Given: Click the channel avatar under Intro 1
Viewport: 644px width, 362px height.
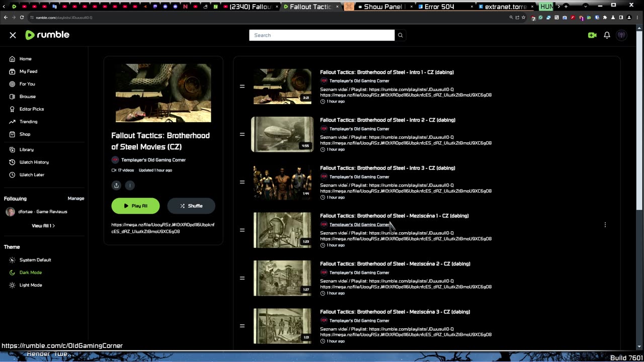Looking at the screenshot, I should (x=324, y=81).
